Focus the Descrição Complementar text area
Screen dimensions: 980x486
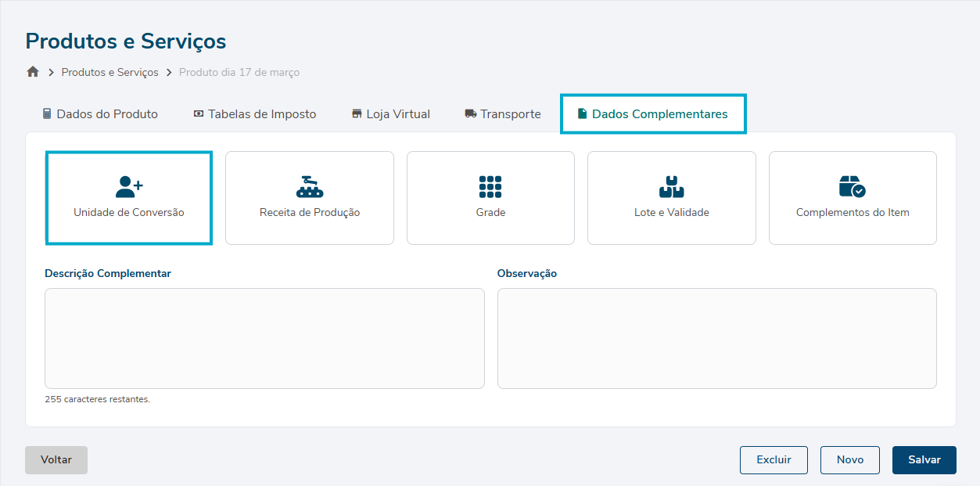tap(264, 338)
